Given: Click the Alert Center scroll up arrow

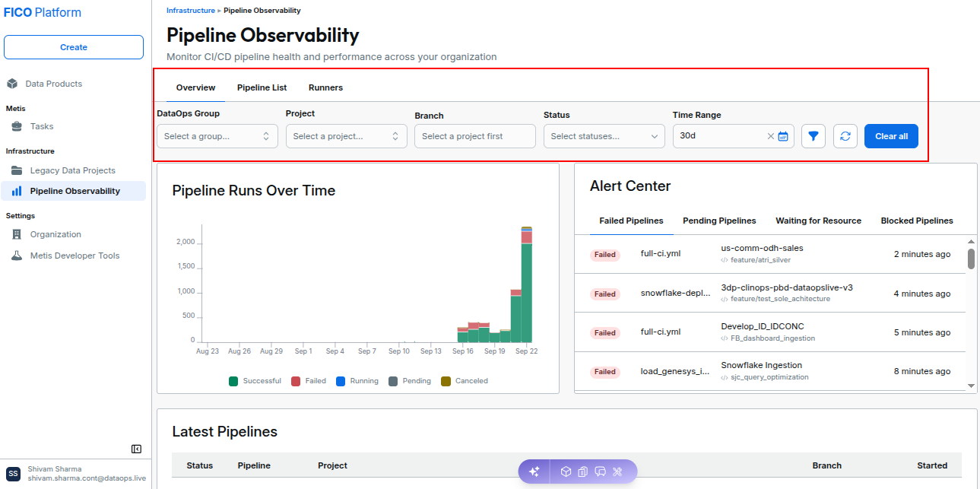Looking at the screenshot, I should point(971,240).
